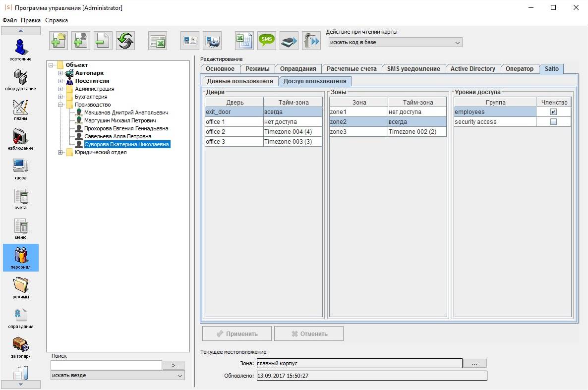Open the наблюдение sidebar section
This screenshot has height=390, width=588.
click(20, 138)
